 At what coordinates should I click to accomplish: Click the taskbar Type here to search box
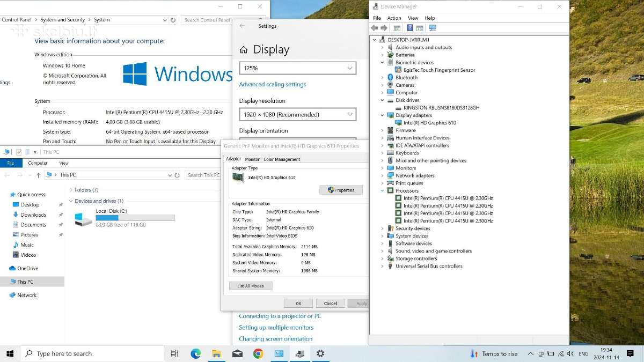coord(92,353)
